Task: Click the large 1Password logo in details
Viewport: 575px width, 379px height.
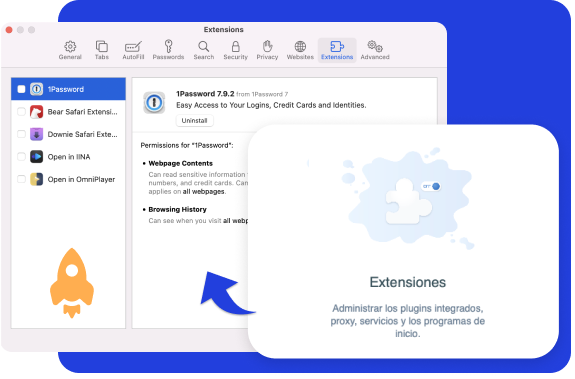Action: [x=154, y=103]
